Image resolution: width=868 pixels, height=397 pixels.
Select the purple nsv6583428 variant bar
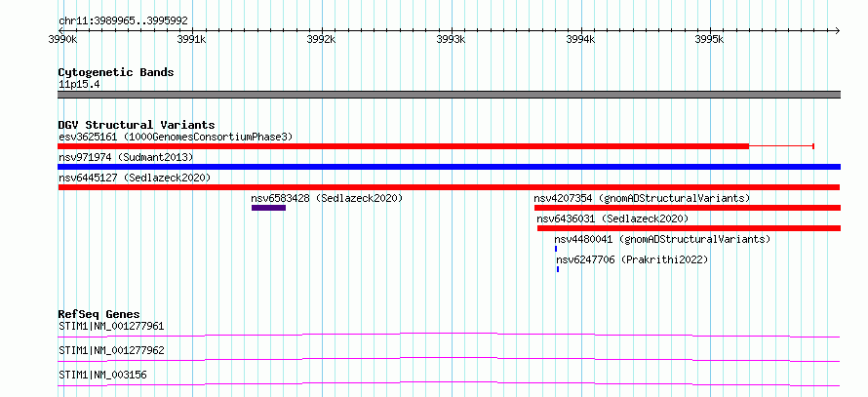pos(268,208)
